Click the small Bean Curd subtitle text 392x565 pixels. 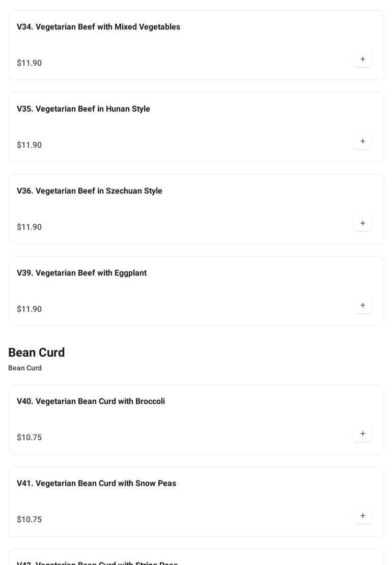tap(25, 368)
